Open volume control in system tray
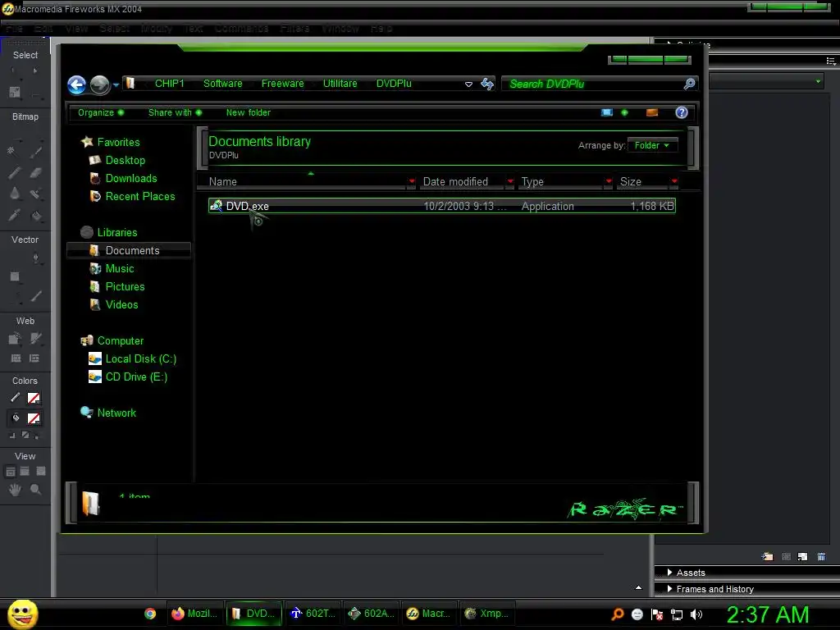Image resolution: width=840 pixels, height=630 pixels. [x=696, y=614]
